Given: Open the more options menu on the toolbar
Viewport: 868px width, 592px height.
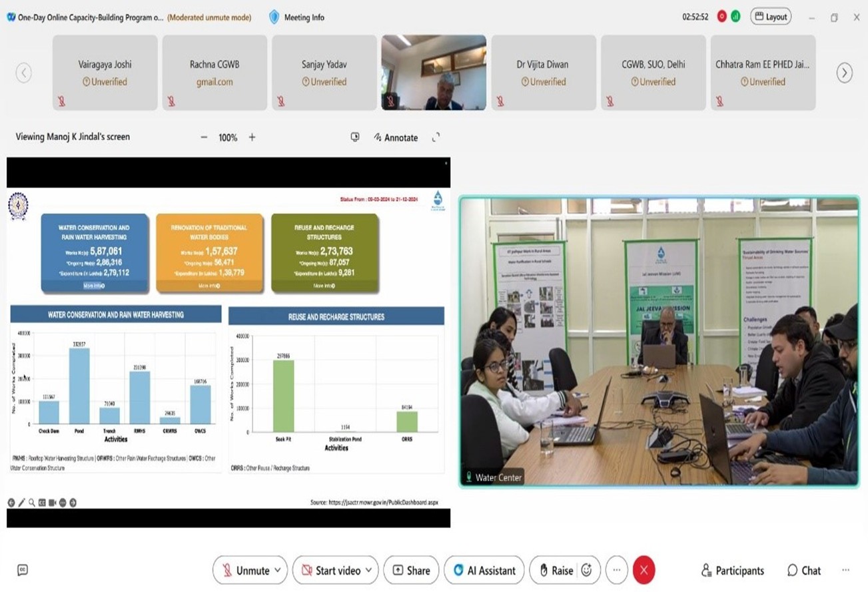Looking at the screenshot, I should pos(616,570).
